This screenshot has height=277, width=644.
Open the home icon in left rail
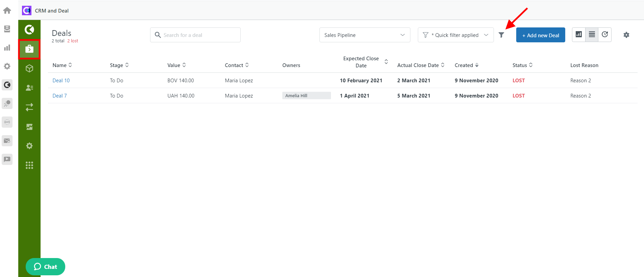click(7, 10)
